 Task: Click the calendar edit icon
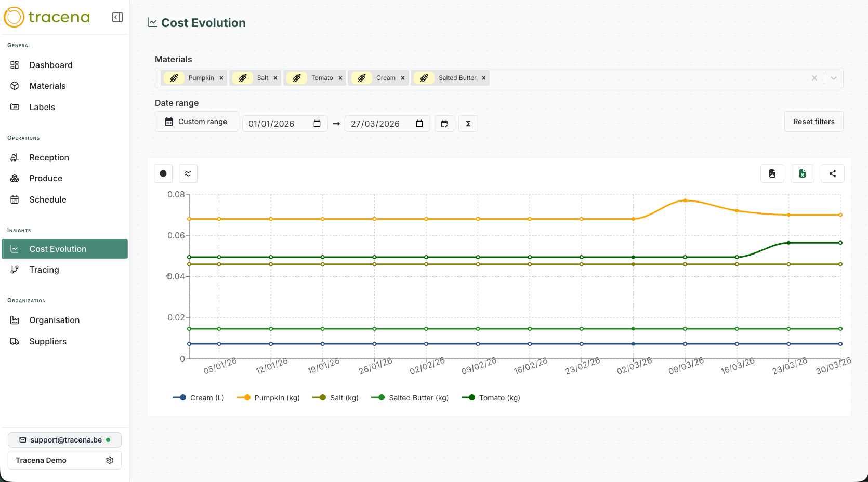pos(444,124)
